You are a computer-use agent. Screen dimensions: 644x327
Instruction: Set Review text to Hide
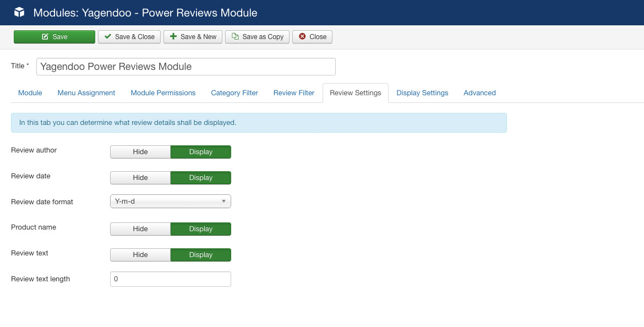(x=140, y=255)
